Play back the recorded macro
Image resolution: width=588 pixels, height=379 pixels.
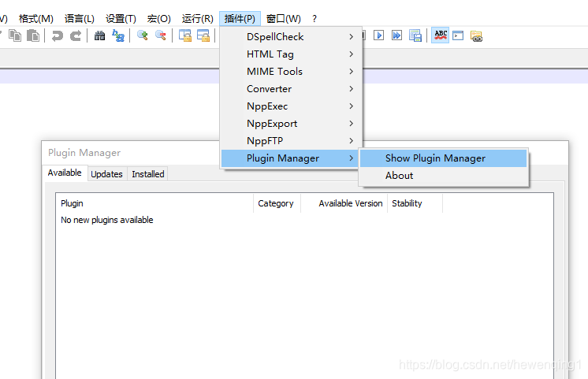(x=379, y=35)
